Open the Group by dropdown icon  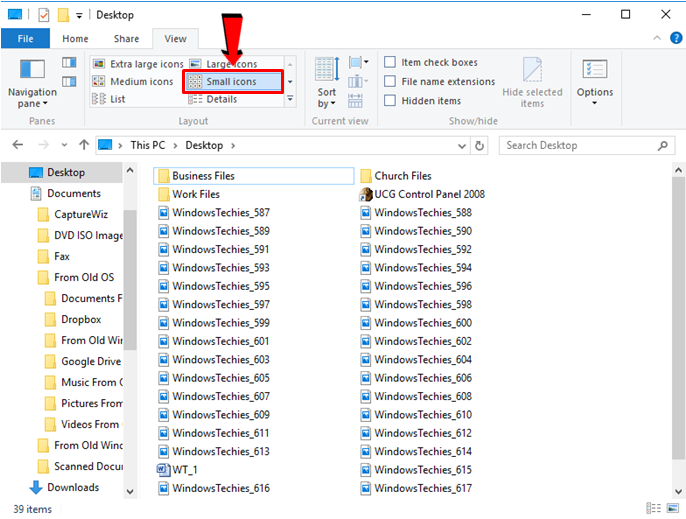click(x=358, y=63)
